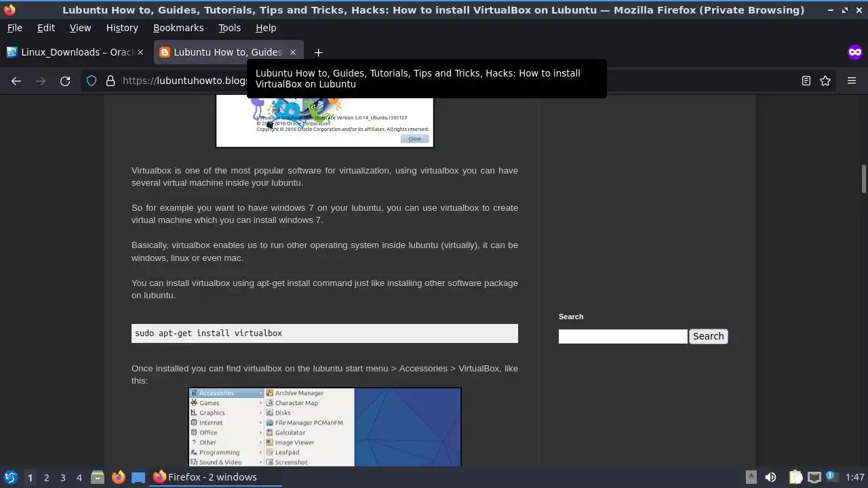Open a new tab with plus button
Screen dimensions: 868x488
[x=318, y=52]
